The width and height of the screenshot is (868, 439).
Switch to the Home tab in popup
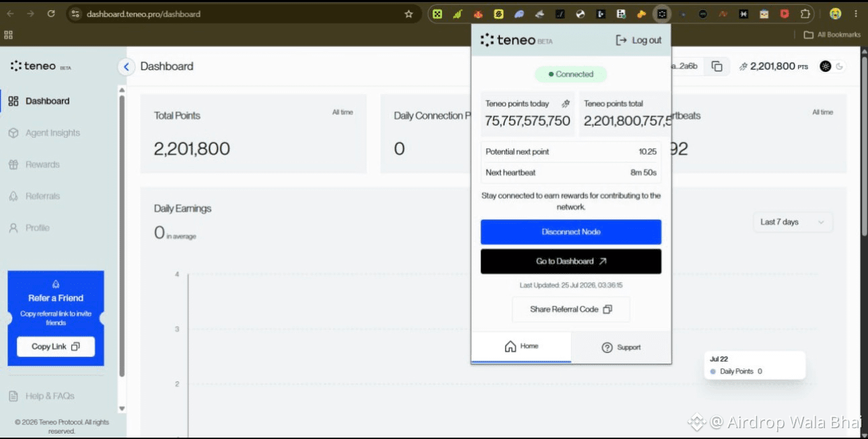click(x=521, y=347)
